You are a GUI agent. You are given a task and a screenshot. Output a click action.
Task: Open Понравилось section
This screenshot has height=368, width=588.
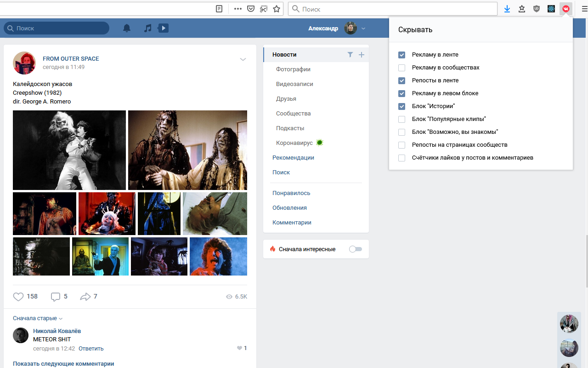(x=291, y=193)
